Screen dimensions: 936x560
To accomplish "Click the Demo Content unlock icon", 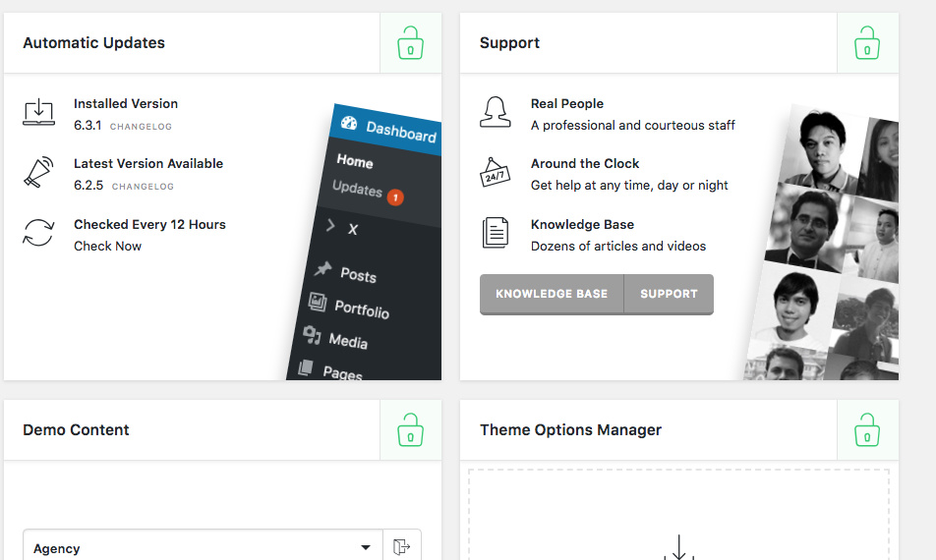I will tap(410, 430).
